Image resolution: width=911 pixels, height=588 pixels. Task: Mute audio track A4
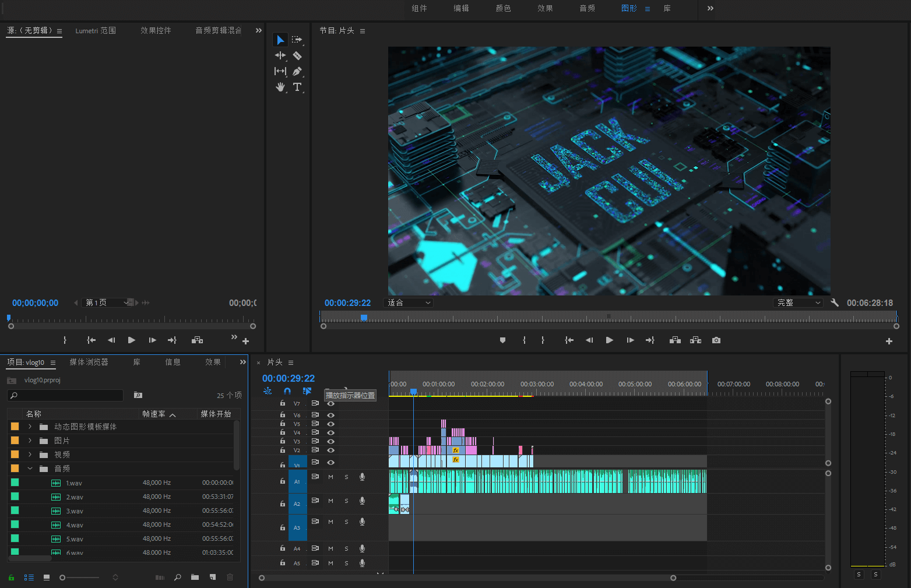pyautogui.click(x=330, y=548)
